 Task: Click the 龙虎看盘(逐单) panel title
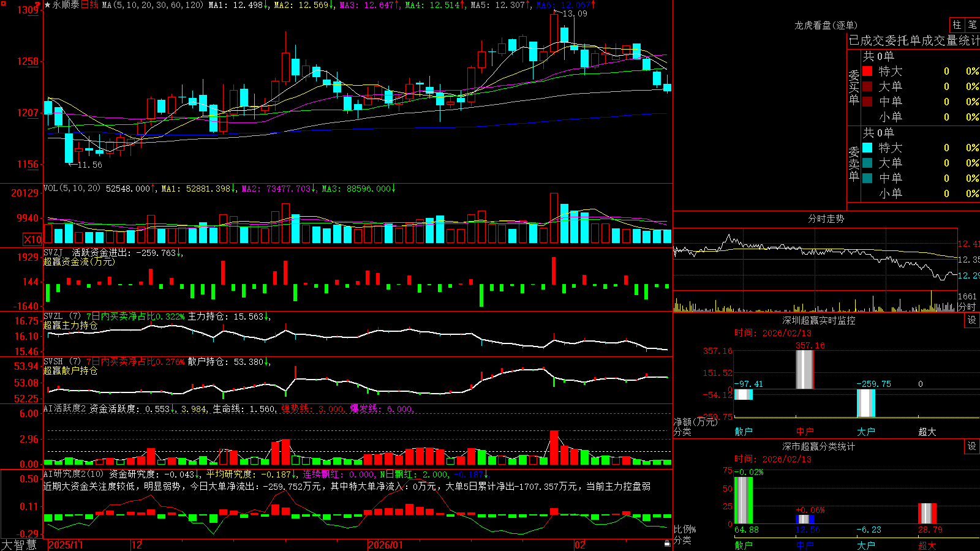click(x=826, y=25)
